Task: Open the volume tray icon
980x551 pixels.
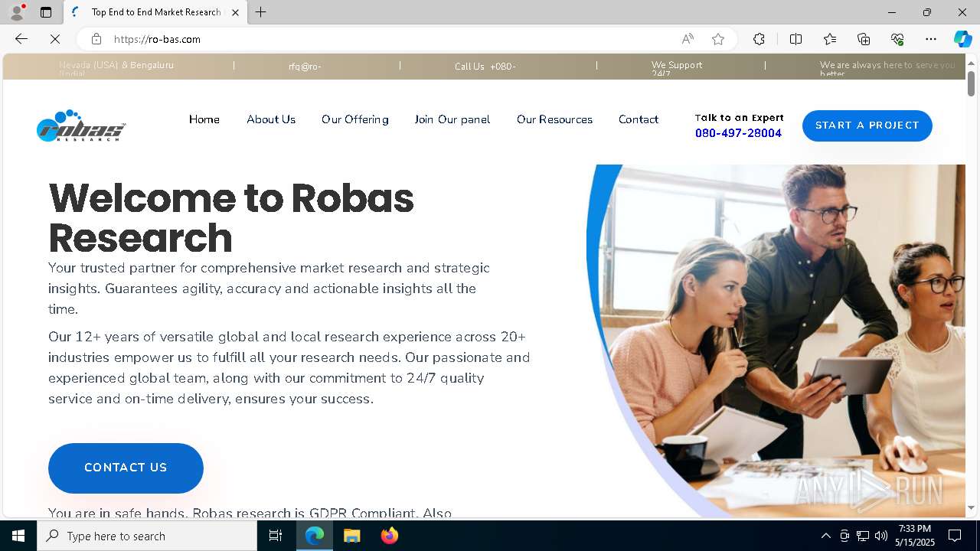Action: tap(880, 536)
